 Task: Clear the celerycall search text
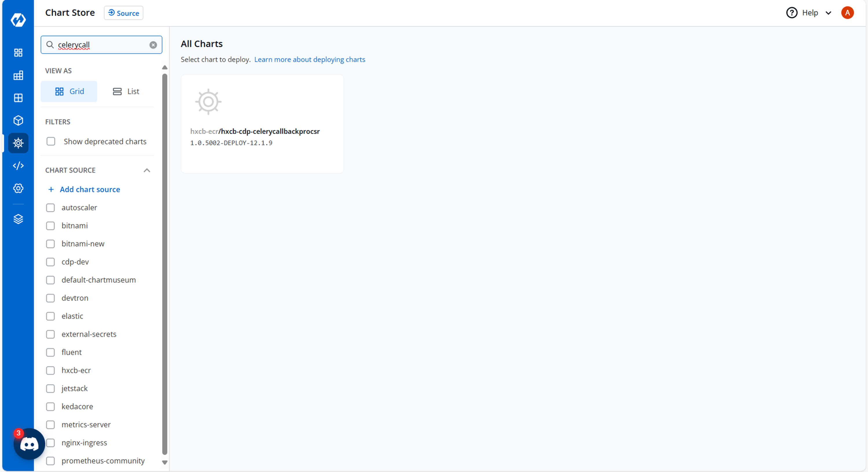click(153, 45)
